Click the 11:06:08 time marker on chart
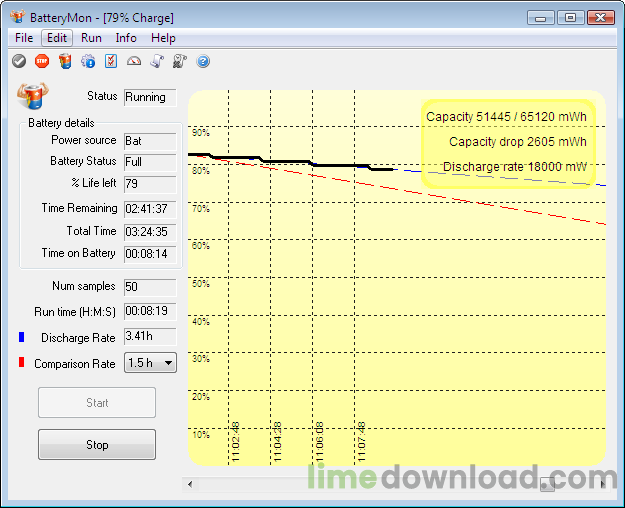This screenshot has height=508, width=625. 319,442
